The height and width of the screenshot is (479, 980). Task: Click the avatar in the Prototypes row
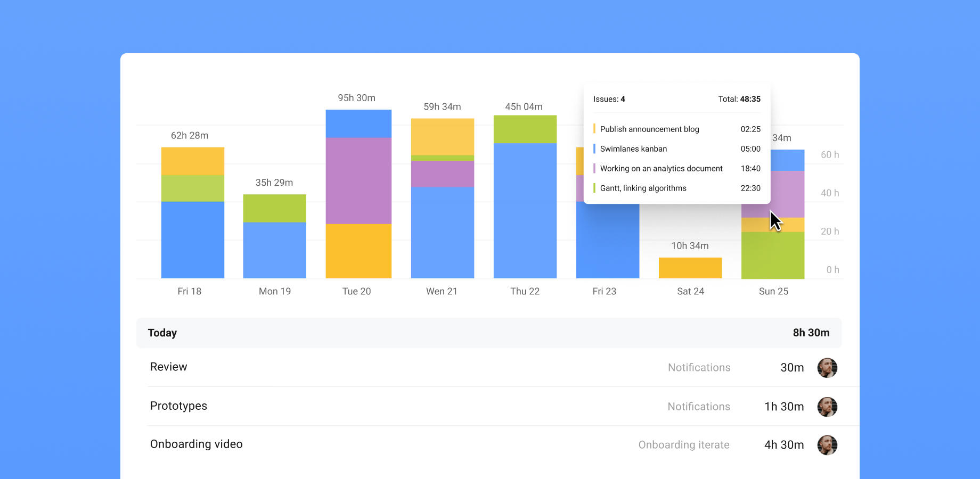click(x=827, y=407)
